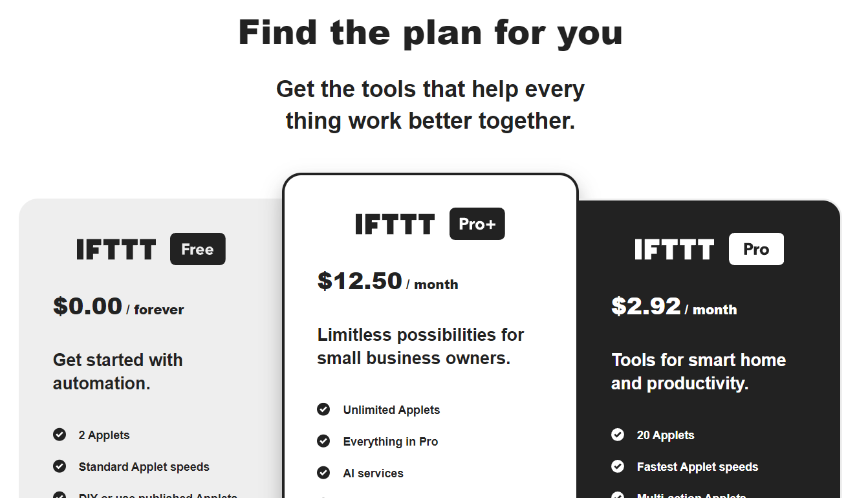Click the Unlimited Applets feature text
Screen dimensions: 868x498
[391, 409]
